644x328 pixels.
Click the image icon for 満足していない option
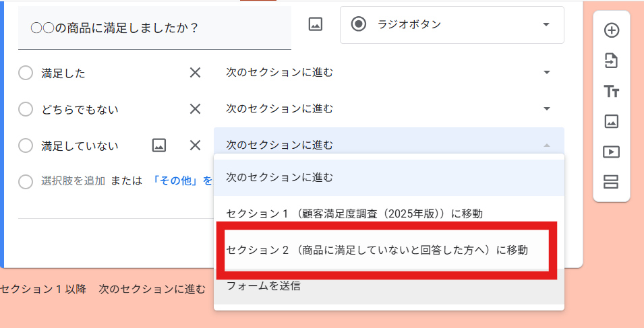159,145
